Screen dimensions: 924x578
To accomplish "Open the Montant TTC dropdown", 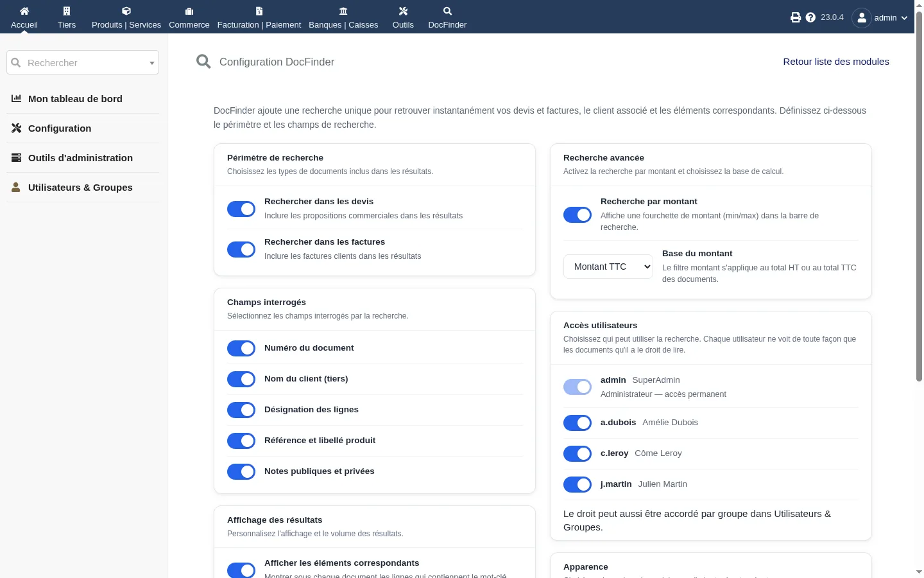I will coord(608,267).
